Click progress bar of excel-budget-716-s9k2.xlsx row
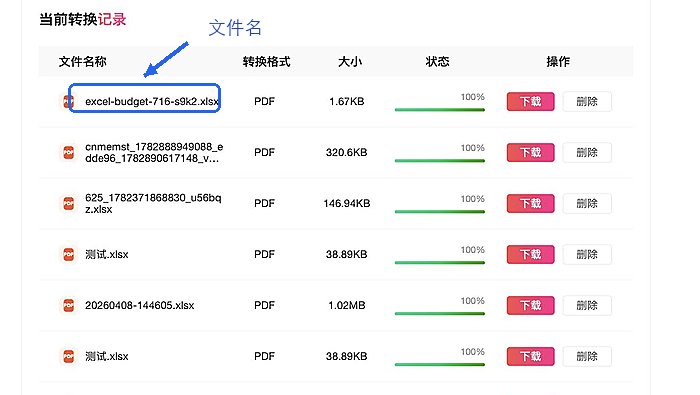Image resolution: width=700 pixels, height=395 pixels. [440, 110]
